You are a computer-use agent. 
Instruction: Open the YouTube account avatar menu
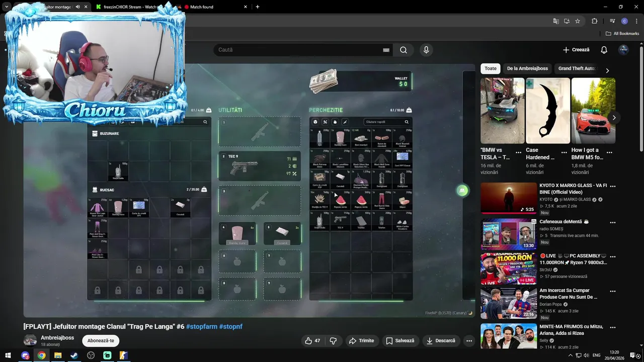coord(623,50)
